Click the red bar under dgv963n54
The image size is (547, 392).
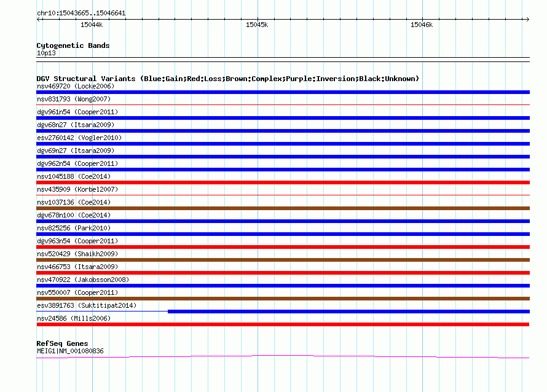283,247
